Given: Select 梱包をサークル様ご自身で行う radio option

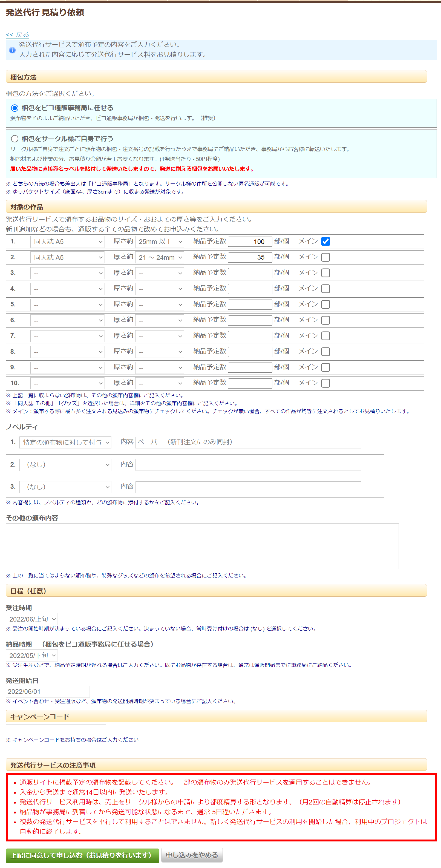Looking at the screenshot, I should coord(15,139).
